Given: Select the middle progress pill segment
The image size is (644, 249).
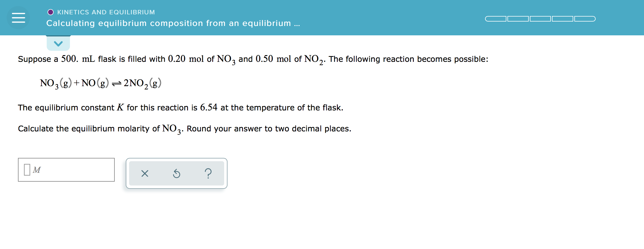Looking at the screenshot, I should coord(540,19).
